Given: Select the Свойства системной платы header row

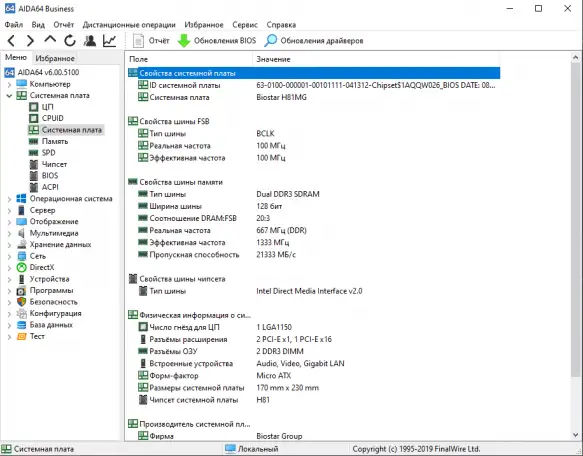Looking at the screenshot, I should click(314, 73).
